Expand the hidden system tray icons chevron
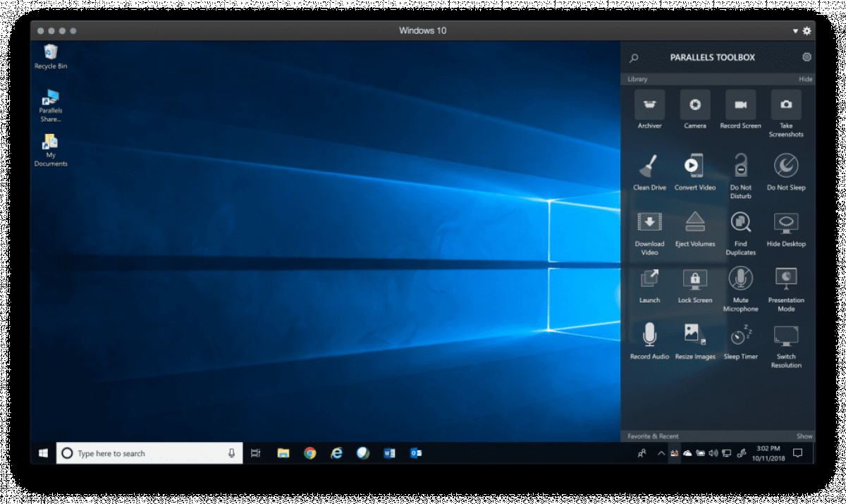The width and height of the screenshot is (846, 504). [661, 453]
